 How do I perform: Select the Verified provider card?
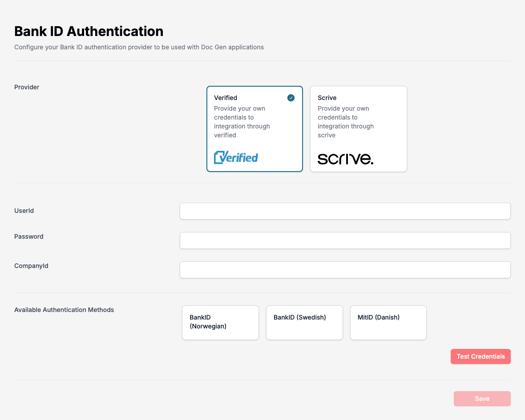tap(254, 129)
